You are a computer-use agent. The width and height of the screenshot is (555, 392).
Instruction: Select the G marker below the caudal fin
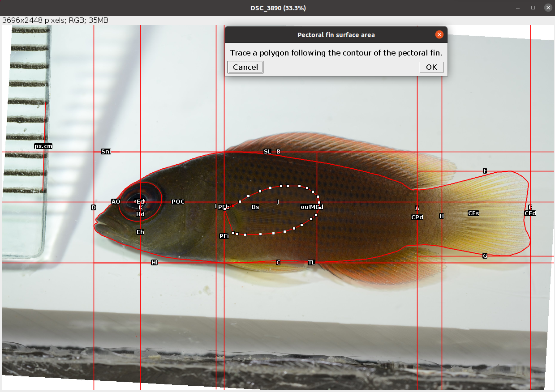(x=485, y=256)
